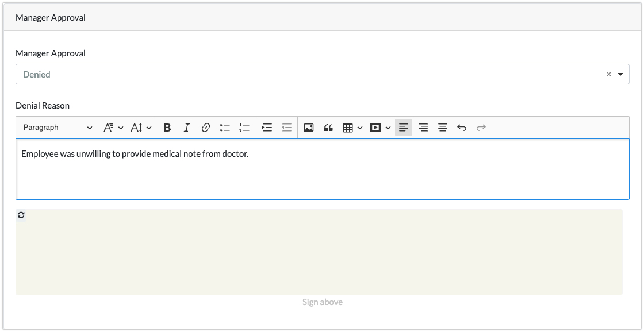Image resolution: width=644 pixels, height=332 pixels.
Task: Expand the Manager Approval dropdown arrow
Action: 620,75
